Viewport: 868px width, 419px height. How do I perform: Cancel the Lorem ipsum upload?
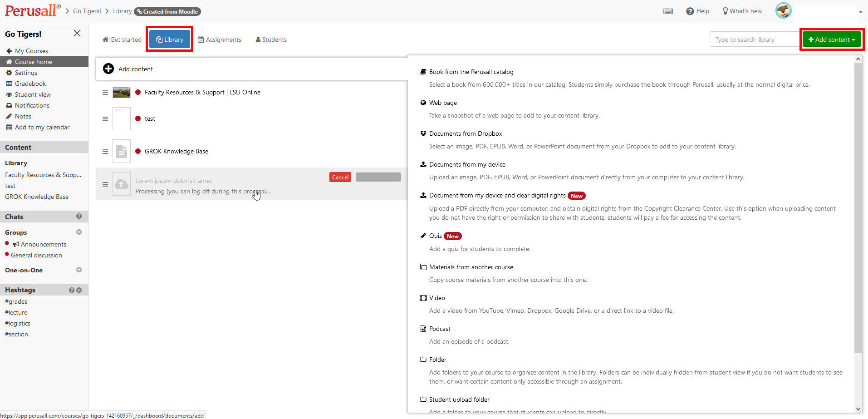[x=340, y=177]
